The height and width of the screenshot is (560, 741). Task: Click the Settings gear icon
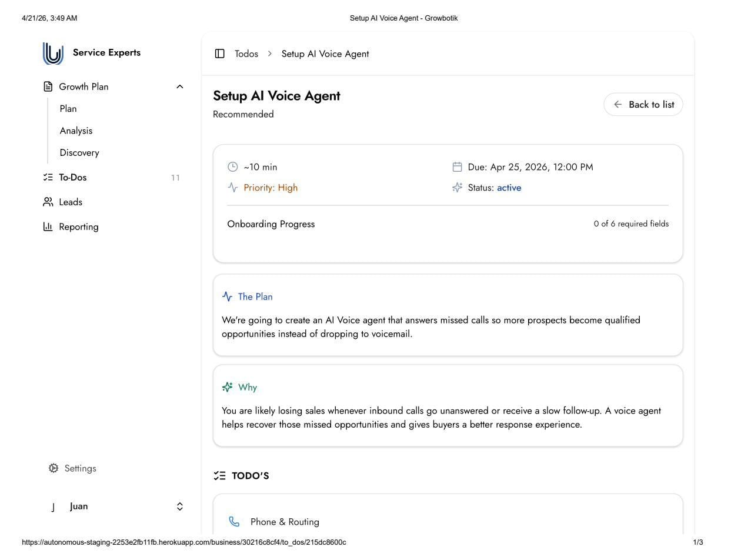click(54, 468)
